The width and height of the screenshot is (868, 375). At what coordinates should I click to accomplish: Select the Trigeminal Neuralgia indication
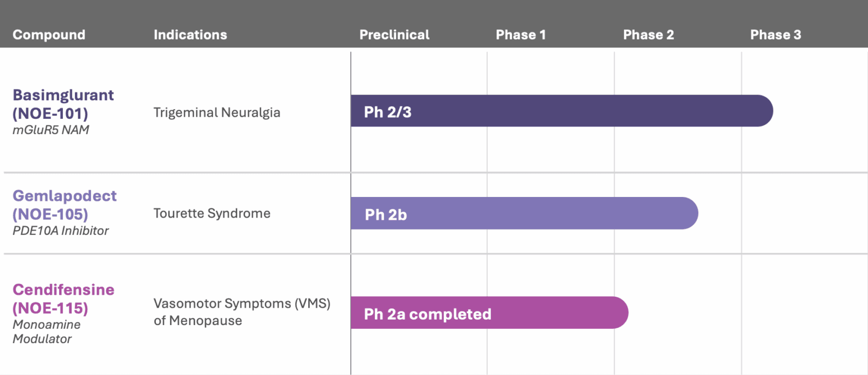217,112
